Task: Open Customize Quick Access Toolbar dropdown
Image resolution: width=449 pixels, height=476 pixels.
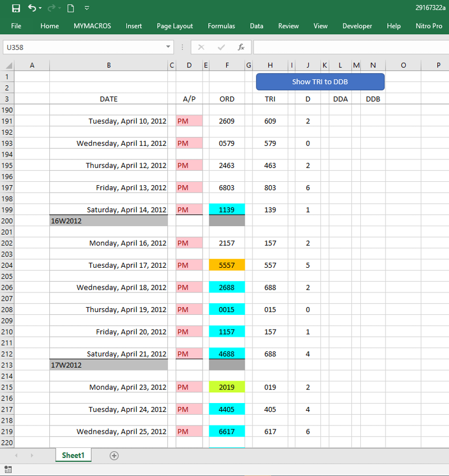Action: [86, 8]
